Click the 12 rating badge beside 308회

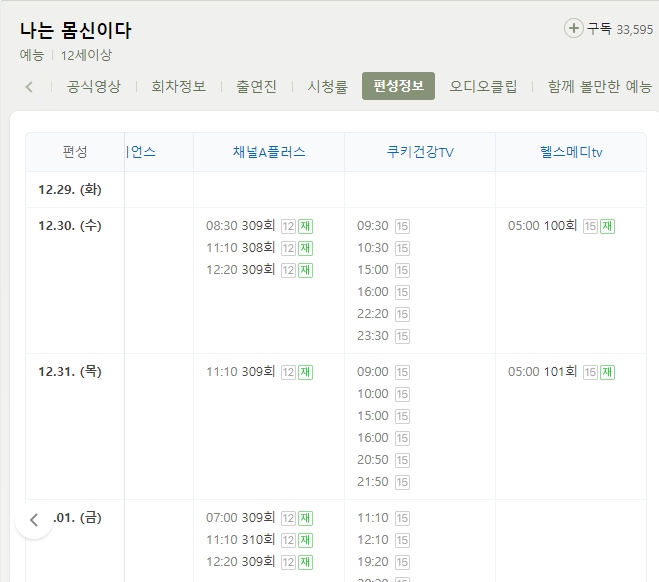point(288,248)
